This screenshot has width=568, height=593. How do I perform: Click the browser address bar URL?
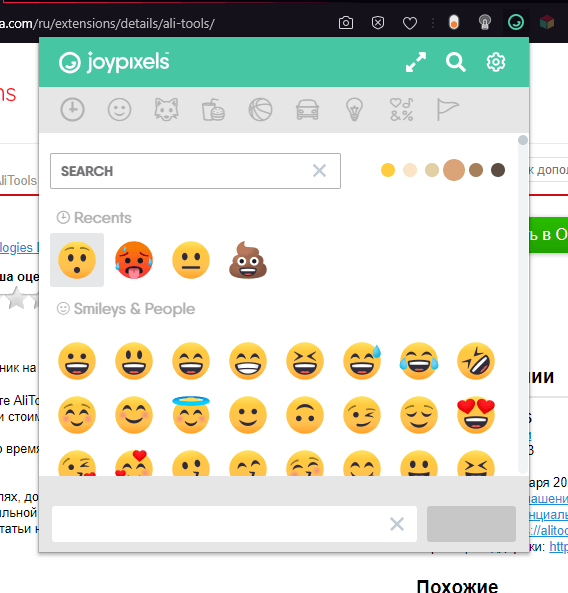pyautogui.click(x=107, y=23)
